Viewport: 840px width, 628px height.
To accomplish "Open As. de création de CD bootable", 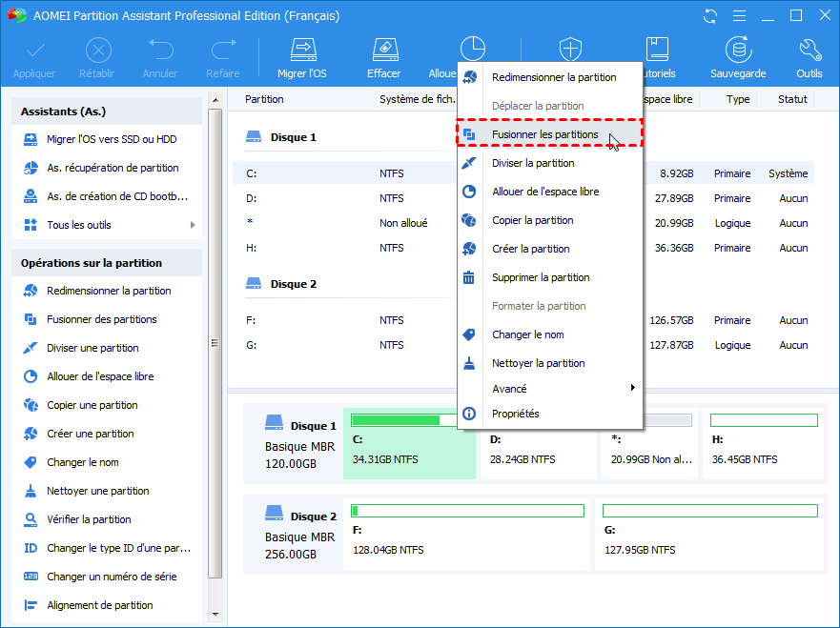I will click(x=107, y=196).
